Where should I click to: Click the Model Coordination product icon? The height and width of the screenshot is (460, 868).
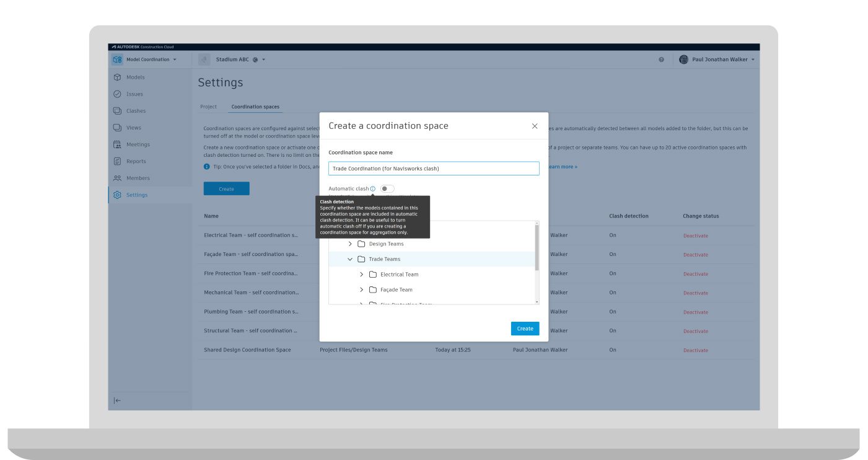point(117,60)
